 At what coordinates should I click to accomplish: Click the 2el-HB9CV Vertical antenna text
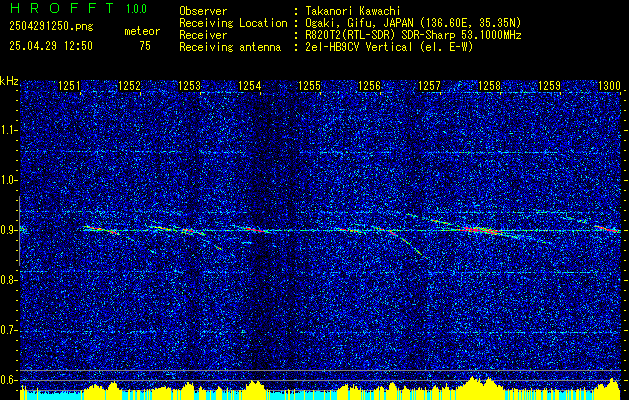[x=389, y=47]
